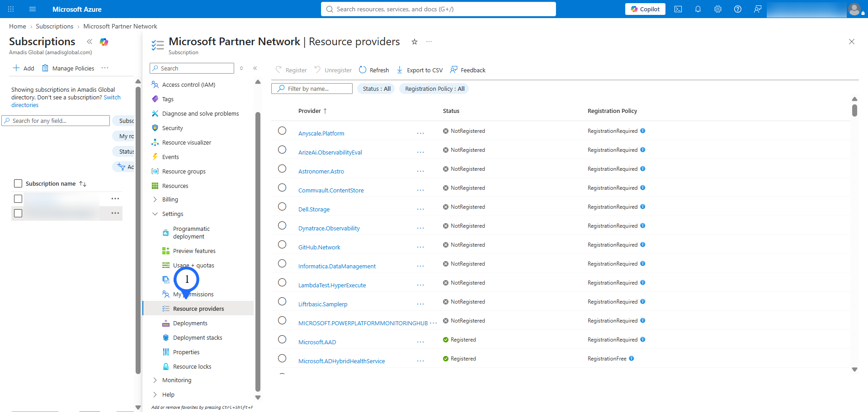Open portal settings gear

[718, 9]
